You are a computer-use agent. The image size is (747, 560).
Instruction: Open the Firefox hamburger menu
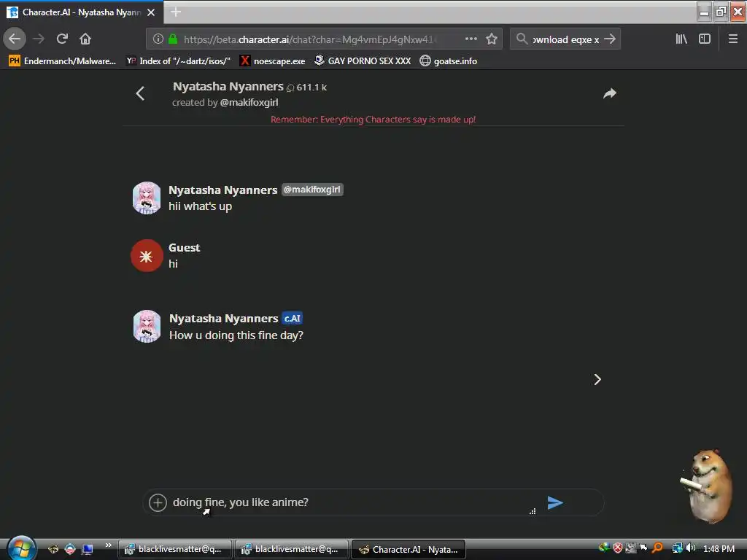coord(733,39)
